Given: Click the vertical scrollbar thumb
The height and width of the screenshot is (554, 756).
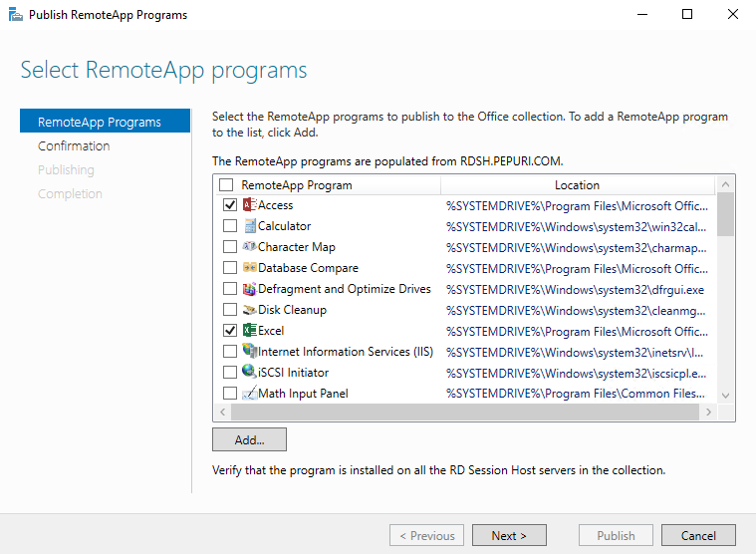Looking at the screenshot, I should [726, 214].
